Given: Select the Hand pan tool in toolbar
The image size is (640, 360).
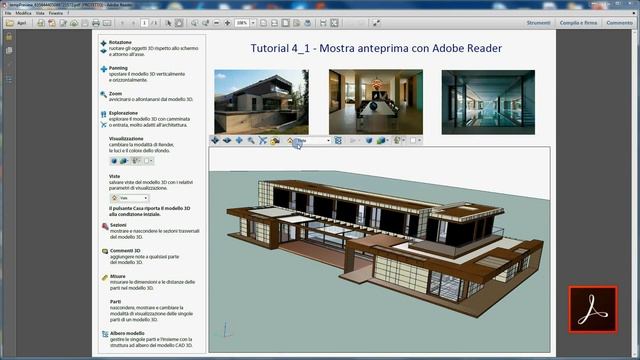Looking at the screenshot, I should pyautogui.click(x=179, y=23).
